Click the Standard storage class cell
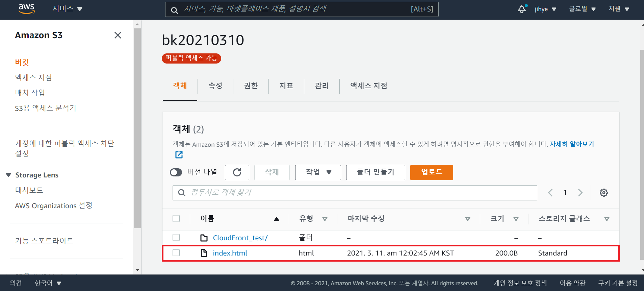The image size is (644, 291). coord(552,253)
